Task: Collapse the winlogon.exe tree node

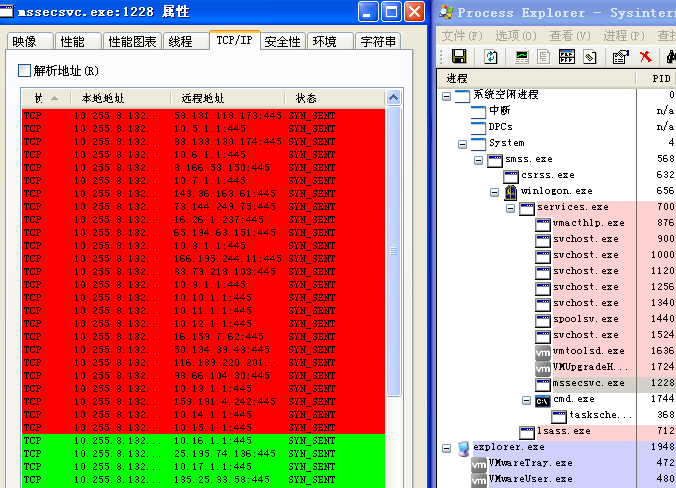Action: pyautogui.click(x=494, y=192)
